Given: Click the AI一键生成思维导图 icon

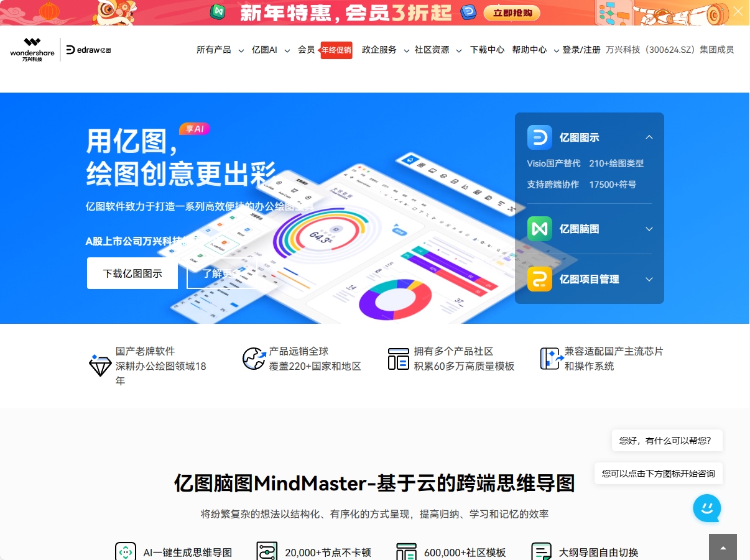Looking at the screenshot, I should (125, 551).
